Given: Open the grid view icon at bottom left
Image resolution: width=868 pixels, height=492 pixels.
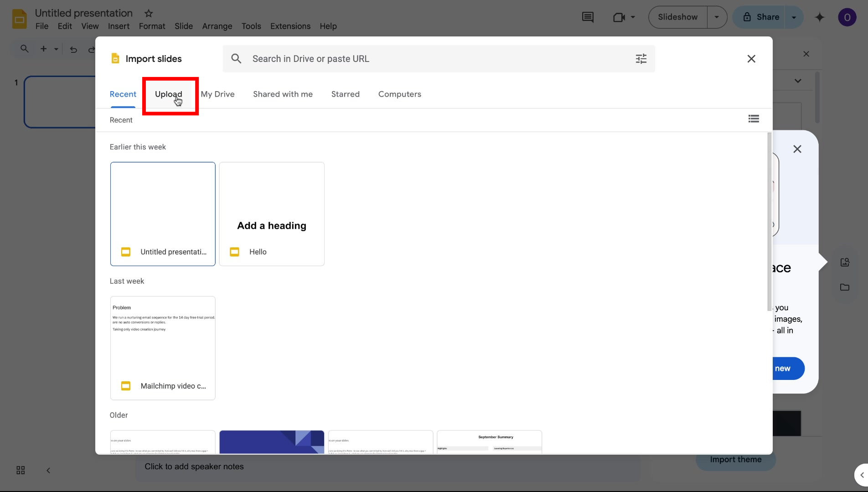Looking at the screenshot, I should (x=20, y=470).
